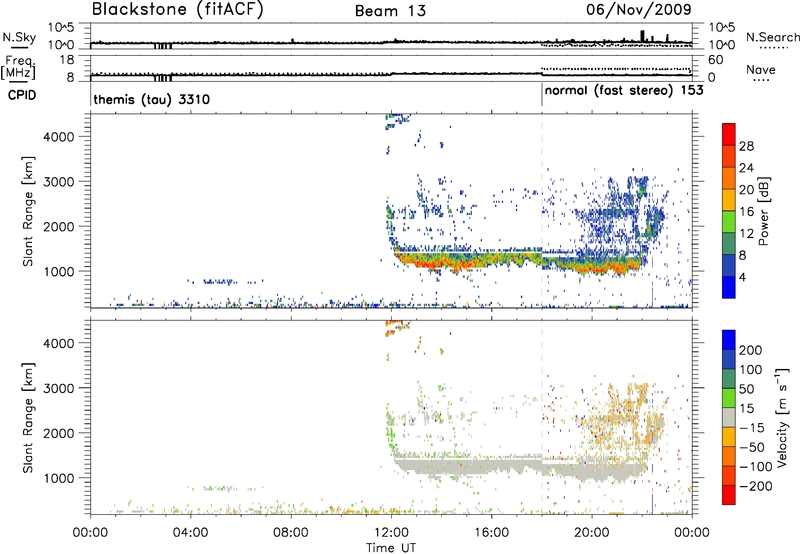Click the 'Freq. [MHz]' axis label

tap(19, 68)
